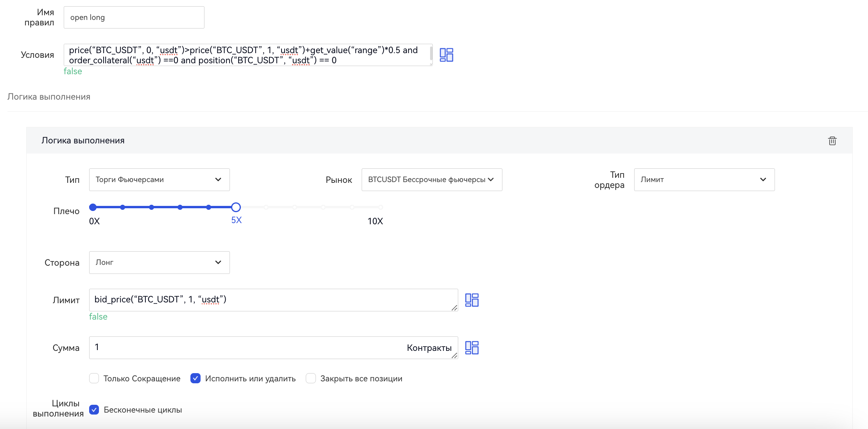Click into the Условия conditions text area
The height and width of the screenshot is (429, 868).
tap(248, 55)
